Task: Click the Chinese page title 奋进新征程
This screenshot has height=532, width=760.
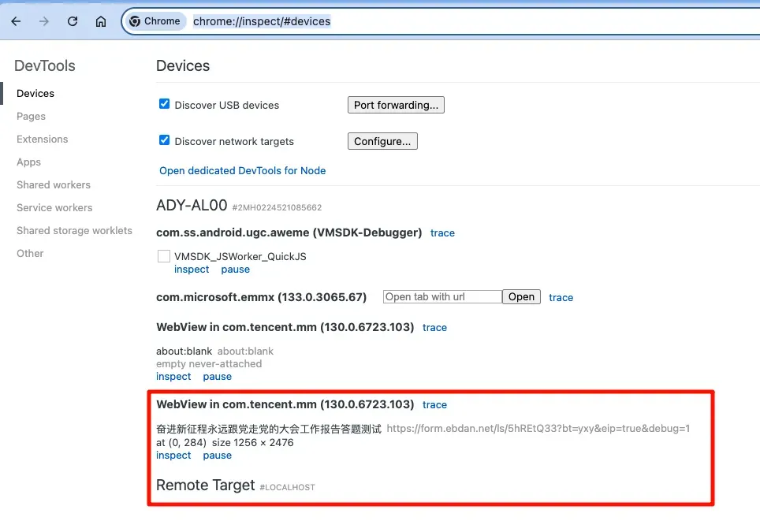Action: [269, 429]
